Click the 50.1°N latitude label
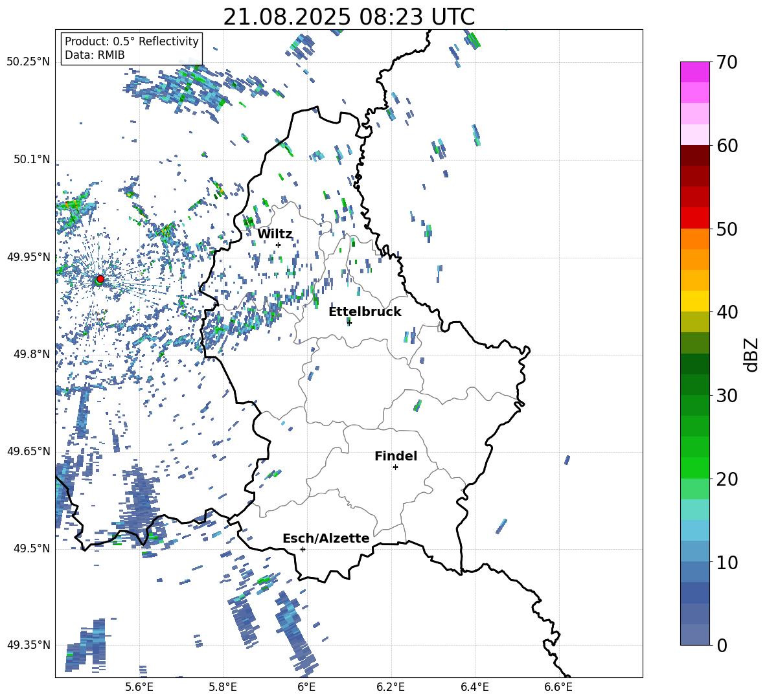Image resolution: width=767 pixels, height=700 pixels. [x=32, y=159]
